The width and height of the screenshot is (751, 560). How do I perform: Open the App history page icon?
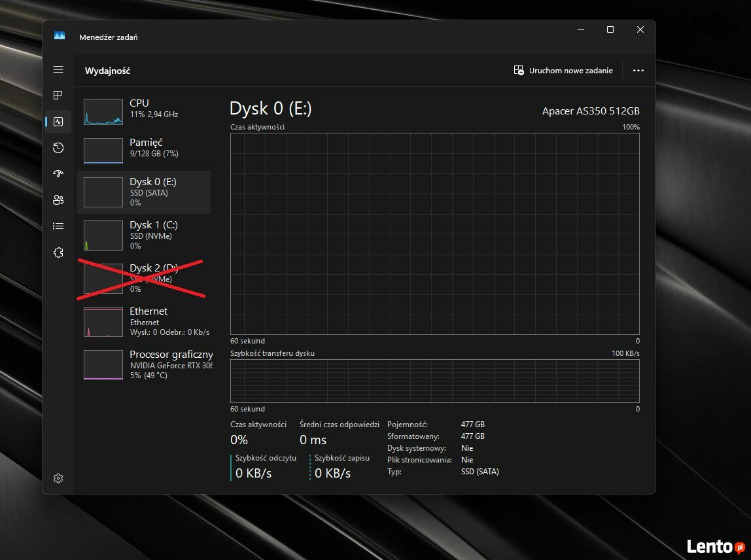[x=58, y=148]
